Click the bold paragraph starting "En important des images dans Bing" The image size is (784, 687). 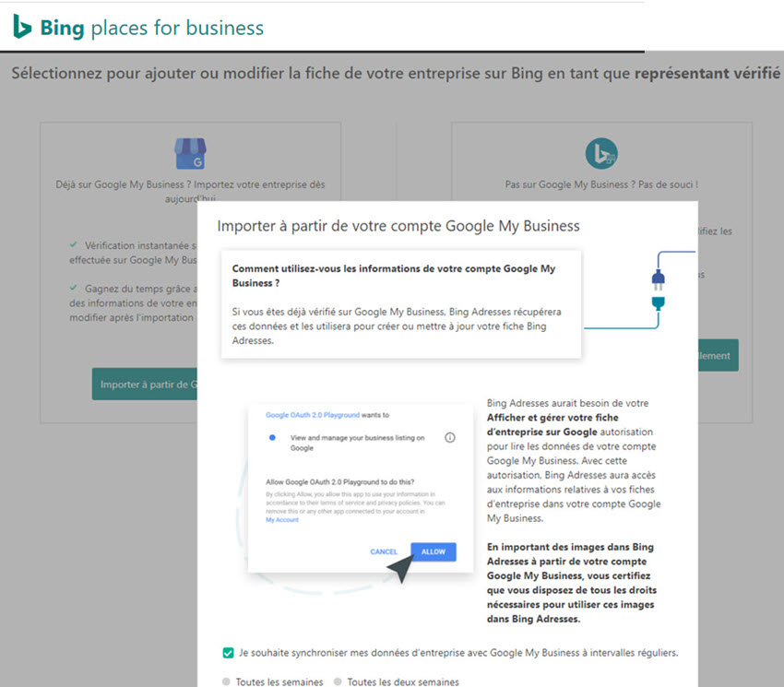(x=572, y=583)
